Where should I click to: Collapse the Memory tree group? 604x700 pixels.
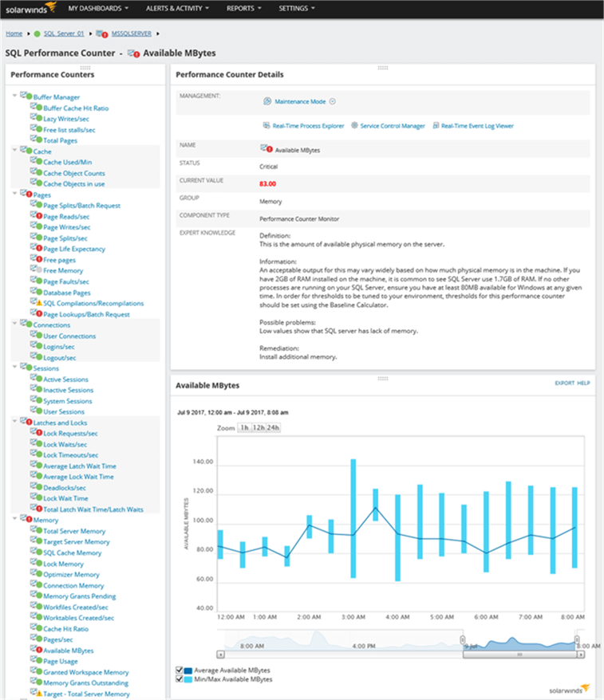click(14, 518)
